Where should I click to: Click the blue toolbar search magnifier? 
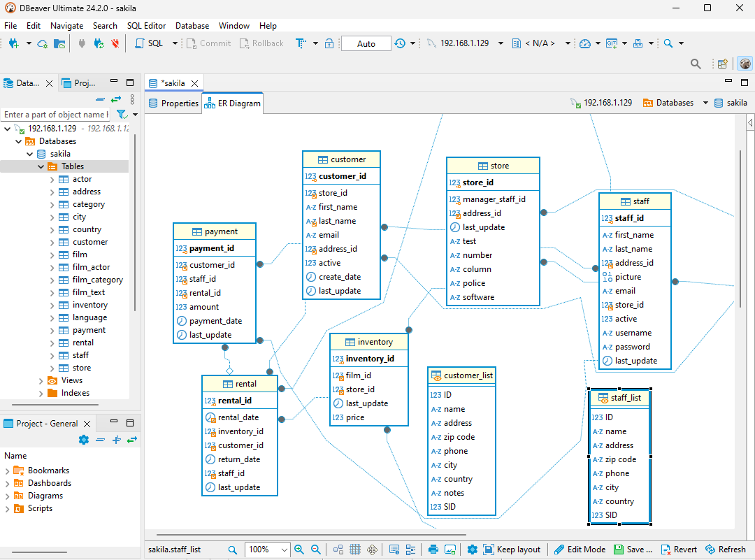[x=668, y=43]
